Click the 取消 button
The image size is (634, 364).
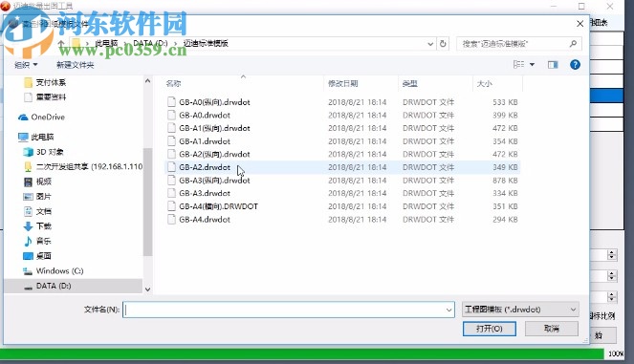coord(552,329)
